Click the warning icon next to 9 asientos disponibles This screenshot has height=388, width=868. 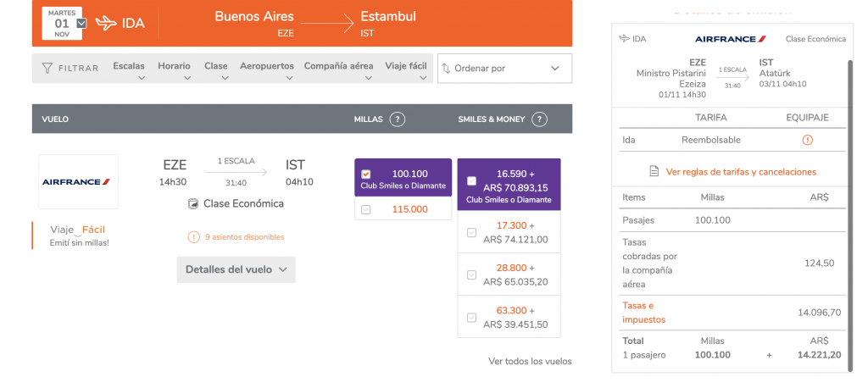pyautogui.click(x=193, y=237)
